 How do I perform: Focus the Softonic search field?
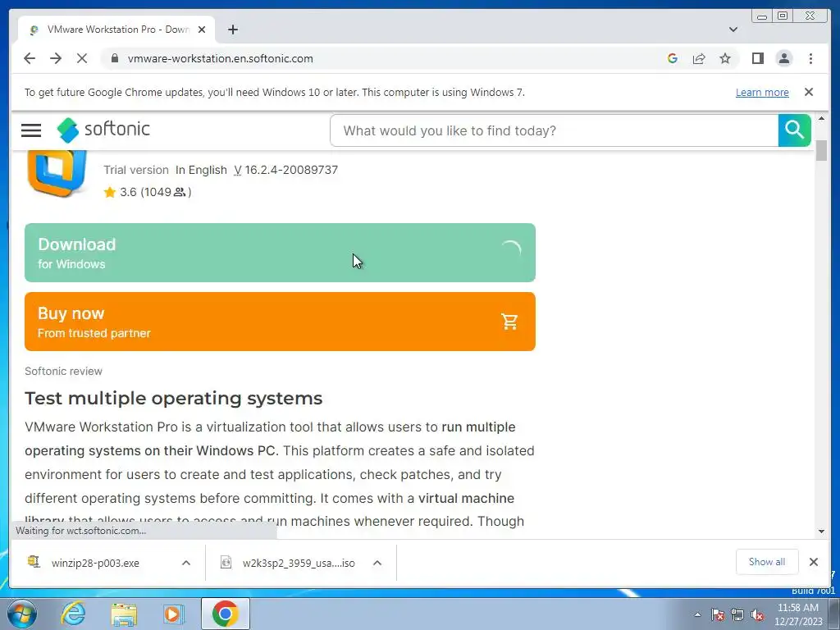pos(554,130)
